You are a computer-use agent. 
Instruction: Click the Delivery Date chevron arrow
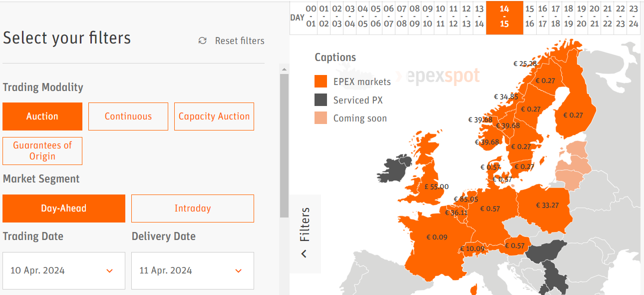click(x=239, y=271)
